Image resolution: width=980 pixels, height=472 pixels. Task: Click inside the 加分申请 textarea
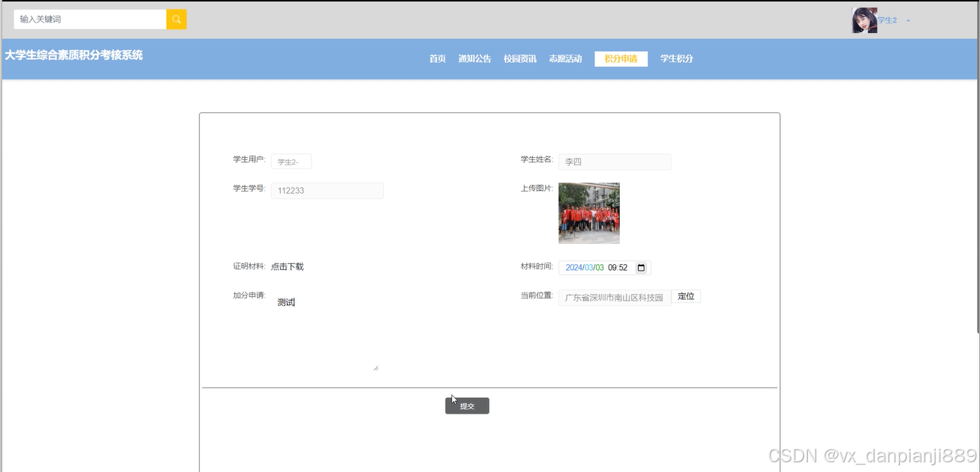point(325,330)
